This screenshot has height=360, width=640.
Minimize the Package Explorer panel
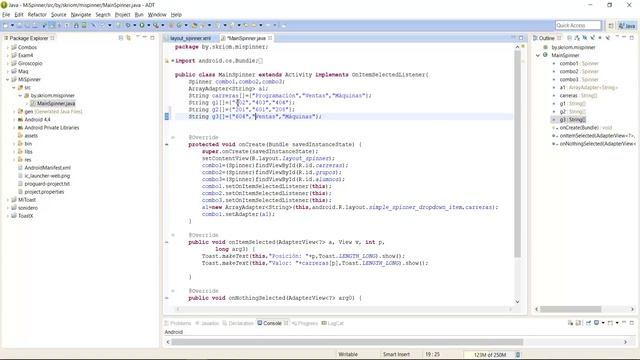(x=144, y=37)
